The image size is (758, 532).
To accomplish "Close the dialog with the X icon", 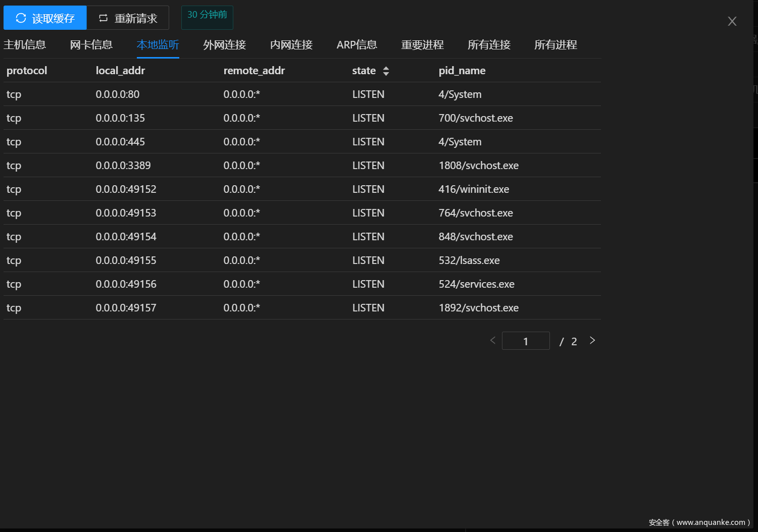I will click(x=732, y=21).
